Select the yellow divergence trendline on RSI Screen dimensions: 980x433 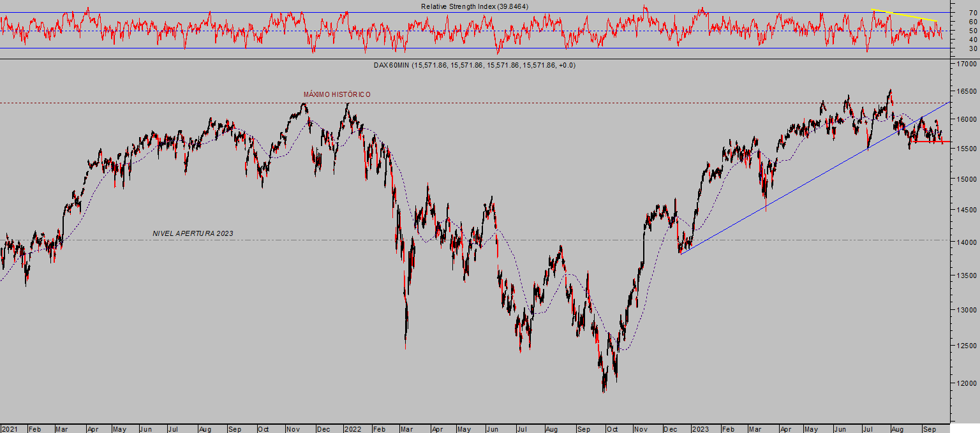pyautogui.click(x=903, y=15)
